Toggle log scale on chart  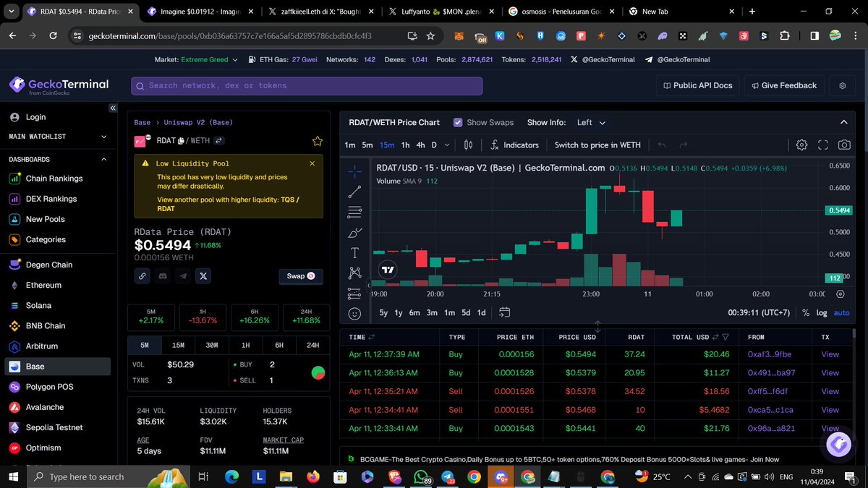click(822, 312)
